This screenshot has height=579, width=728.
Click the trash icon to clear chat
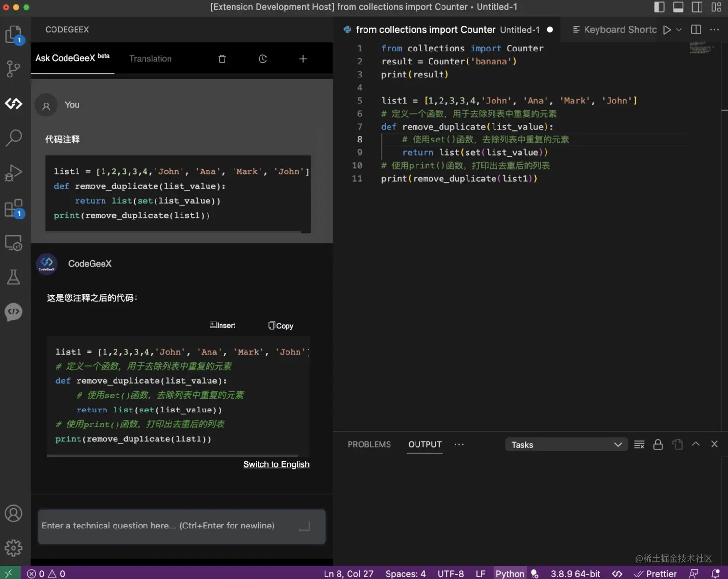click(222, 59)
